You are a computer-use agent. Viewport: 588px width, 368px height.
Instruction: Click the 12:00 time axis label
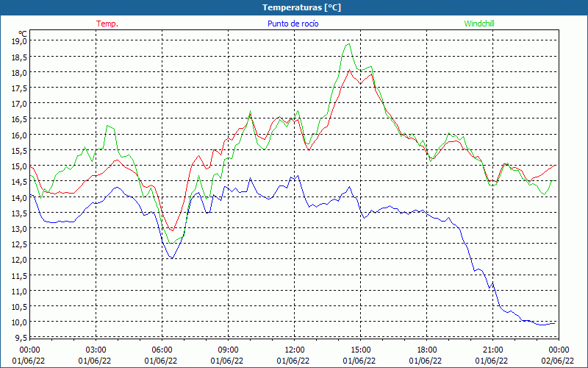(x=295, y=350)
